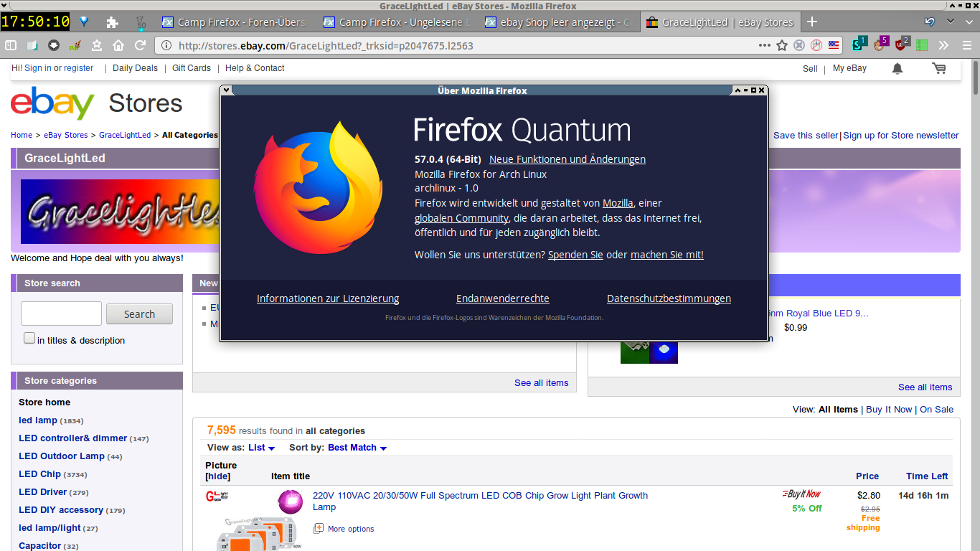Click the Pocket icon in the Firefox toolbar

[x=54, y=45]
